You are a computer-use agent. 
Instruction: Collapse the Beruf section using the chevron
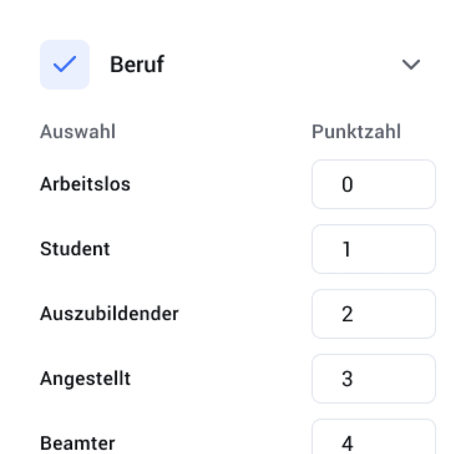tap(411, 65)
